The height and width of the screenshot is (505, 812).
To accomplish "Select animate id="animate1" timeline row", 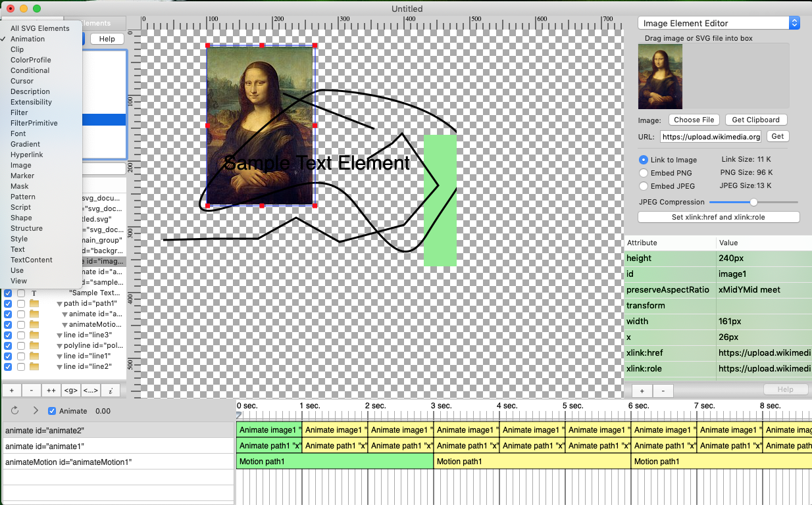I will point(118,446).
